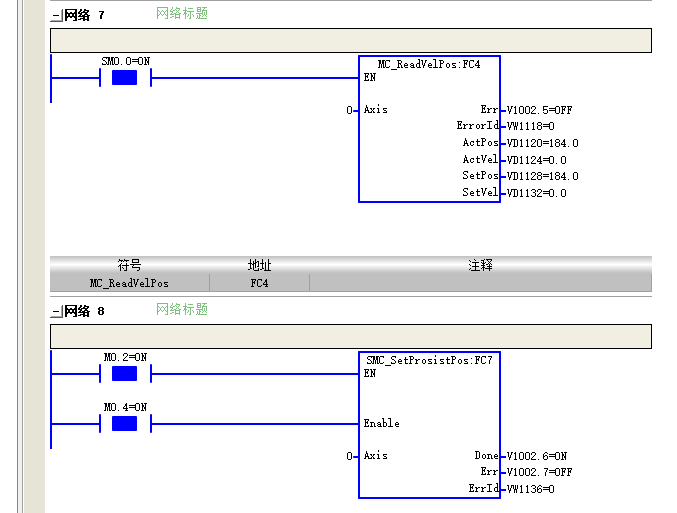Click the SMC_SetProsistPos:FC7 block title
Viewport: 677px width, 513px height.
429,360
